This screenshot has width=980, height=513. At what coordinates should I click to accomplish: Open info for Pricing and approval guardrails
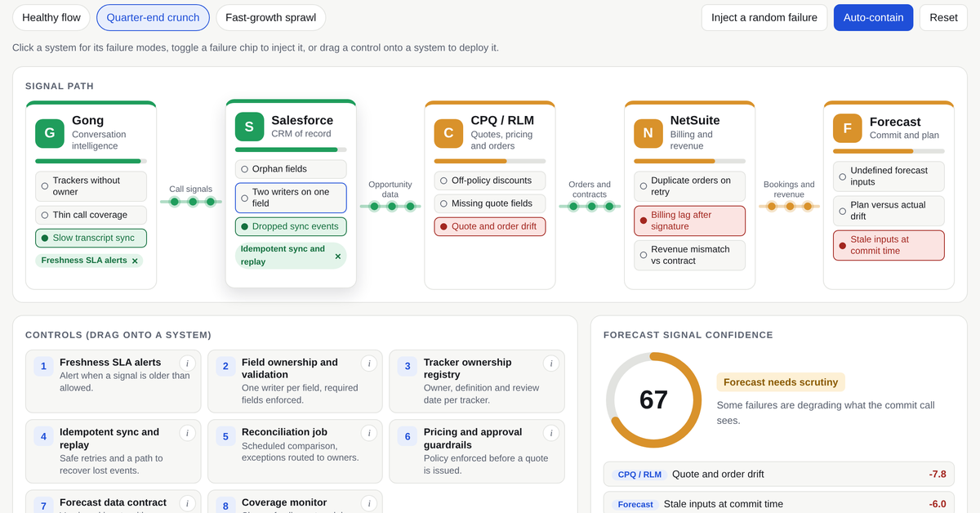click(550, 433)
